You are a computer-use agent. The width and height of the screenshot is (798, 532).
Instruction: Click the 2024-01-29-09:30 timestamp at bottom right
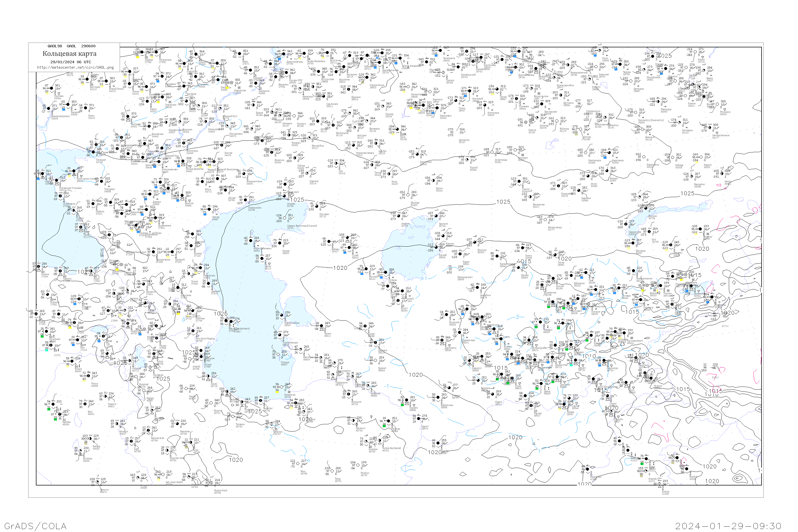tap(728, 526)
